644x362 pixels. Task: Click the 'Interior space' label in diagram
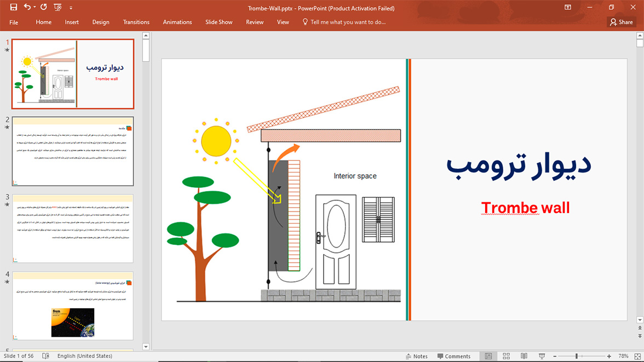coord(355,176)
